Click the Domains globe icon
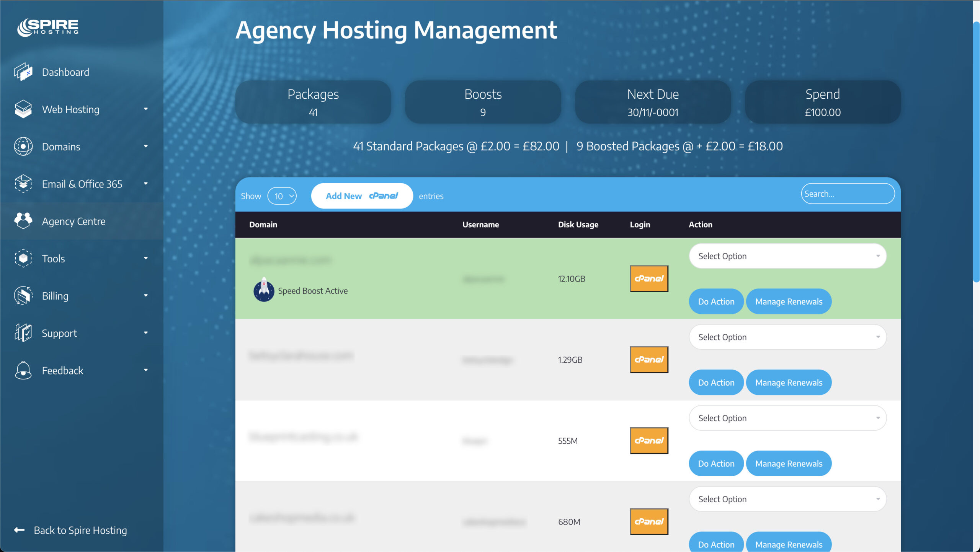Viewport: 980px width, 552px height. 23,146
